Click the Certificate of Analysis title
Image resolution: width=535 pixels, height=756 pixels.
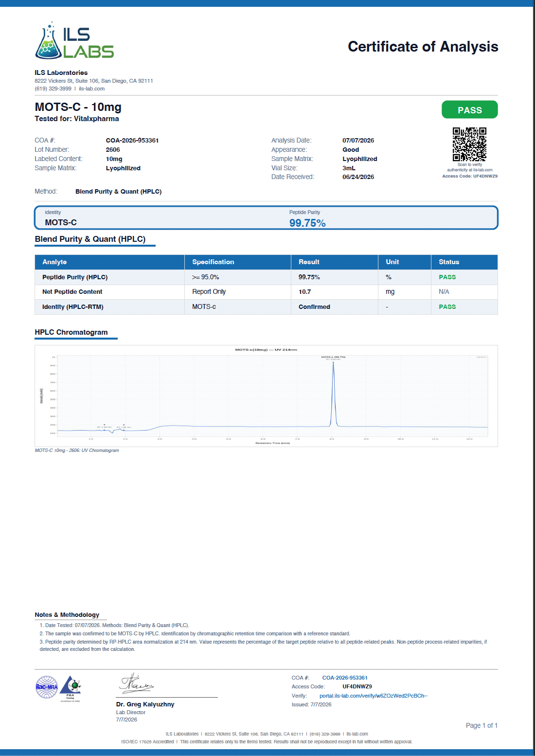coord(423,47)
